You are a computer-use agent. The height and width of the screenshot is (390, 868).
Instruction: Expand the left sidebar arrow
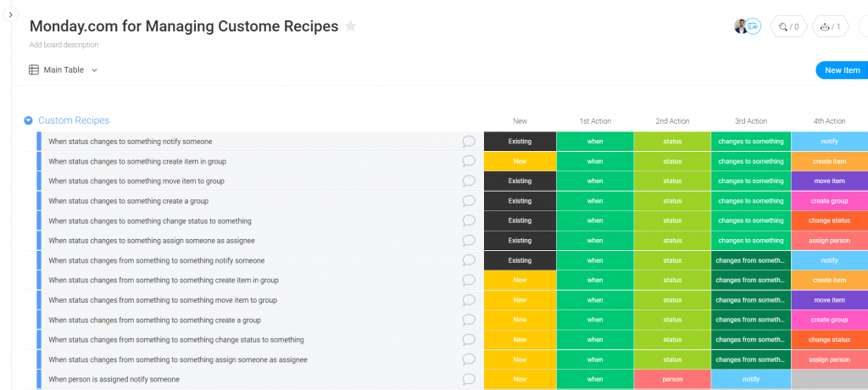(x=10, y=15)
